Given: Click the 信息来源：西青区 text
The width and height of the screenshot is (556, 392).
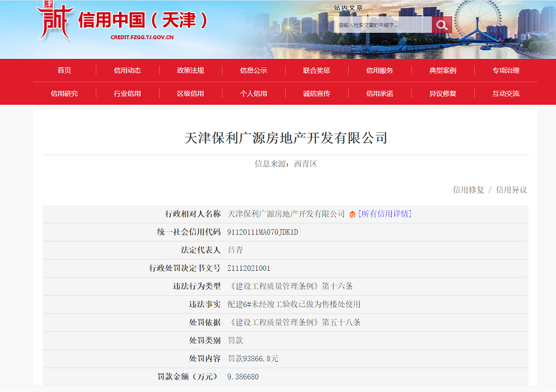Looking at the screenshot, I should pos(286,164).
